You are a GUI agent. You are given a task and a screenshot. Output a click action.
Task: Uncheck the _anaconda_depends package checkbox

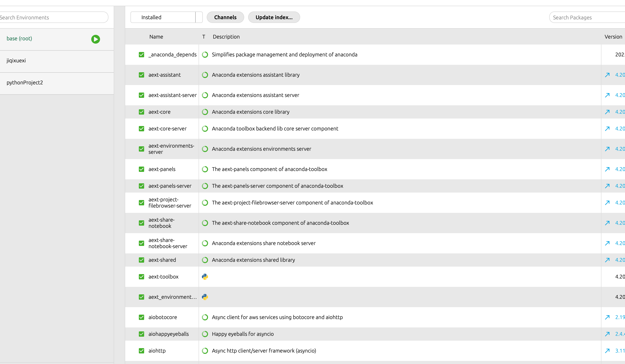click(141, 55)
